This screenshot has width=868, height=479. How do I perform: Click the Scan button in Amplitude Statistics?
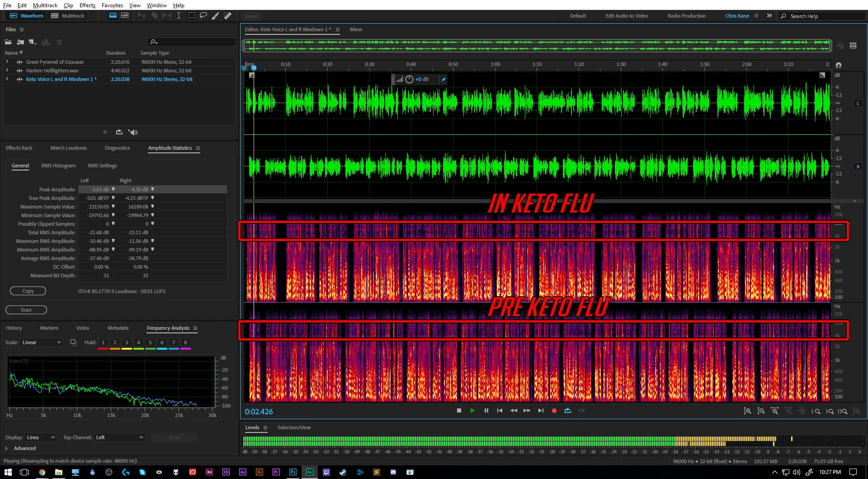click(x=26, y=310)
